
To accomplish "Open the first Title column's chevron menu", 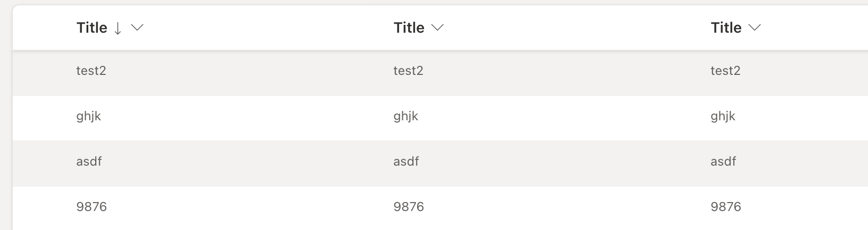I will click(x=137, y=28).
